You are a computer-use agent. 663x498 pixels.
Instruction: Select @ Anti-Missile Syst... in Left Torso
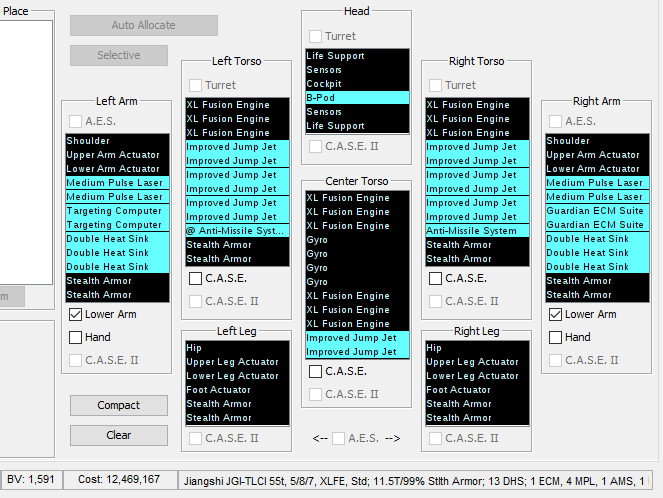click(237, 231)
